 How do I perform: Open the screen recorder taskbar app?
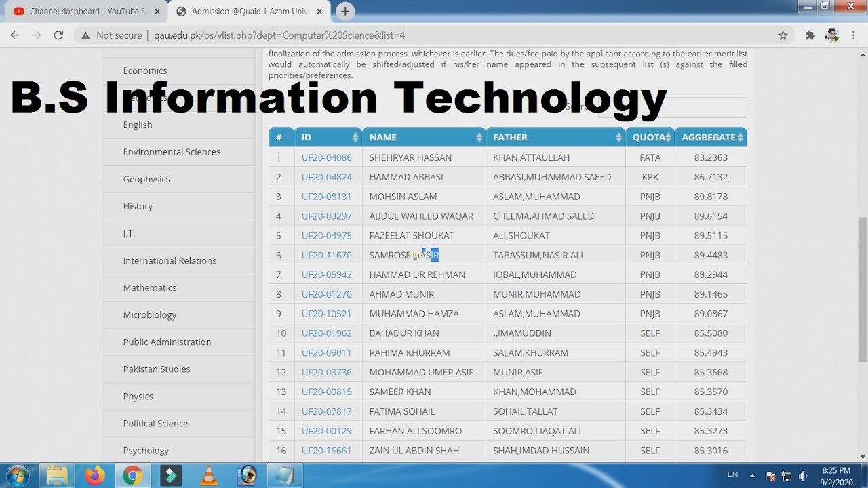point(247,476)
